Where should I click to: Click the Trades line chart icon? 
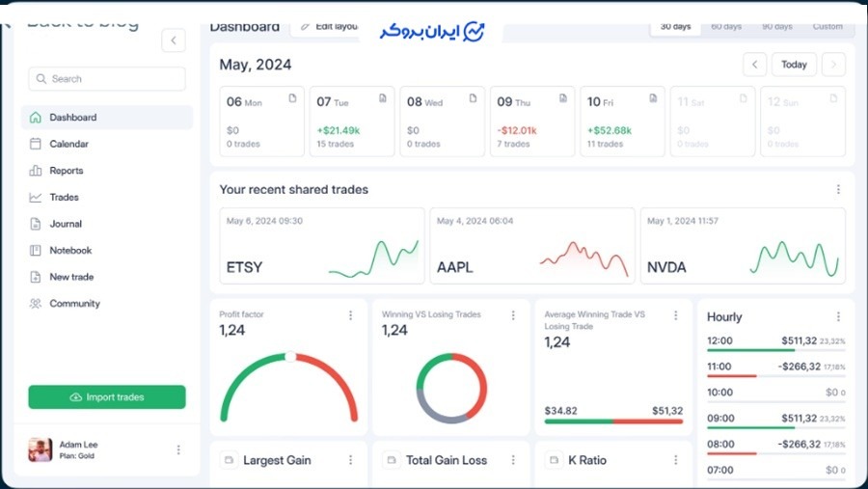tap(36, 198)
